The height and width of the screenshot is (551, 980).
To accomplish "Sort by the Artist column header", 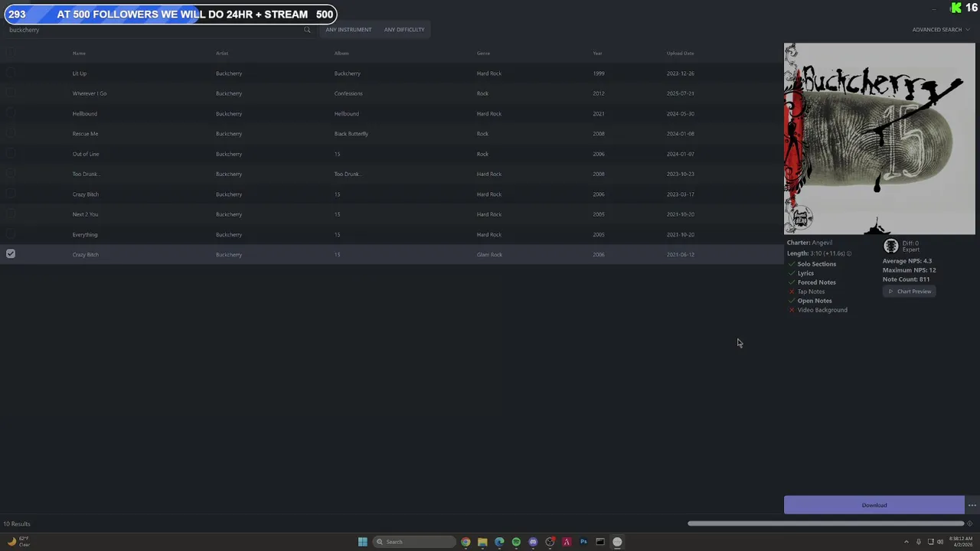I will 222,54.
